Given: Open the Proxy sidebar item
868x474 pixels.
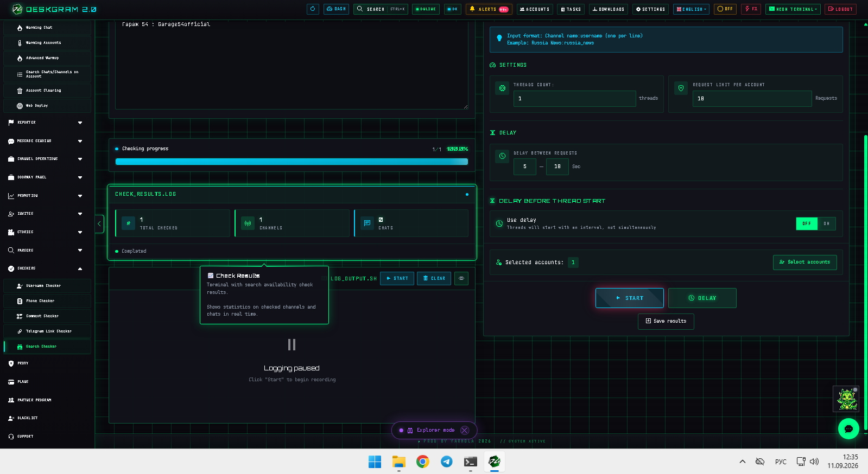Looking at the screenshot, I should coord(46,363).
